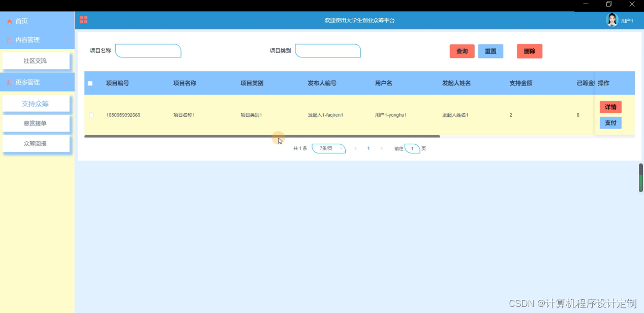Restore the window using title bar button
Screen dimensions: 644x313
click(x=609, y=4)
